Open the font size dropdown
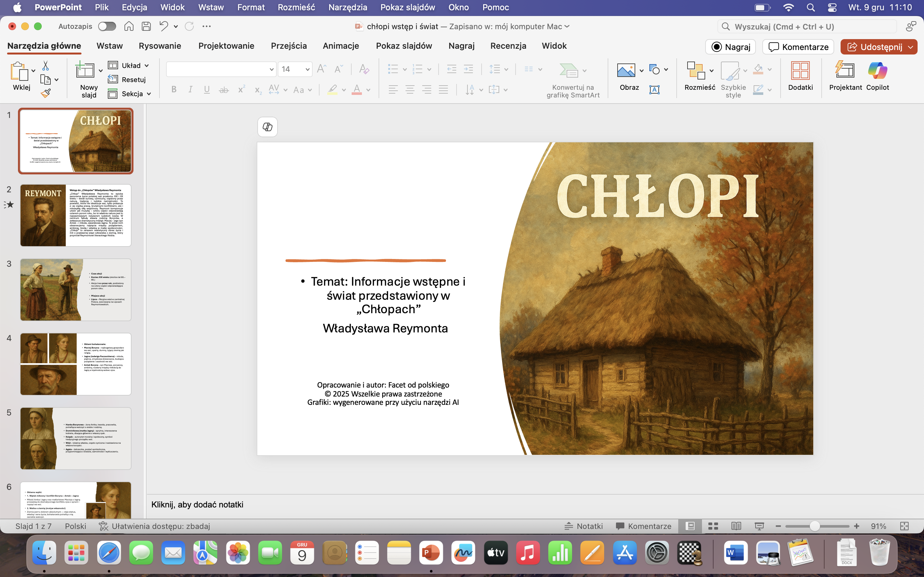 click(x=307, y=70)
